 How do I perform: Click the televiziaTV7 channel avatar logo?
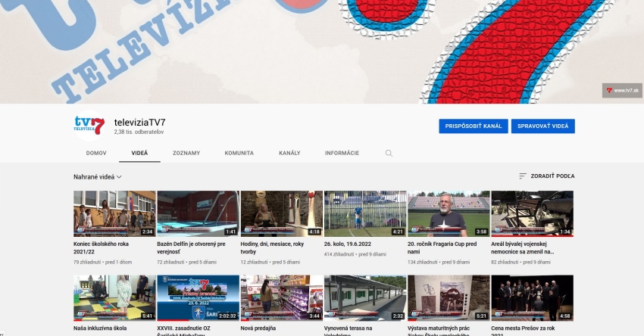(x=89, y=126)
